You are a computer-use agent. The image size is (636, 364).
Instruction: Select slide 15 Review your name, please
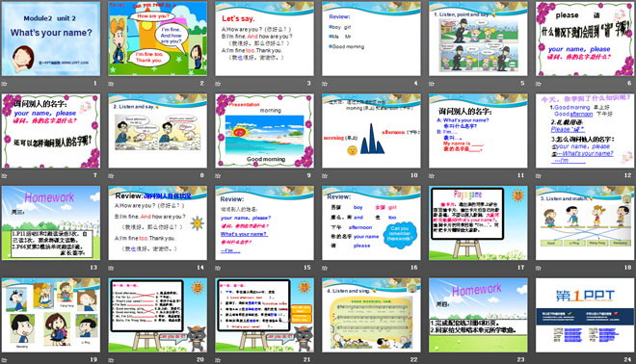[x=264, y=223]
